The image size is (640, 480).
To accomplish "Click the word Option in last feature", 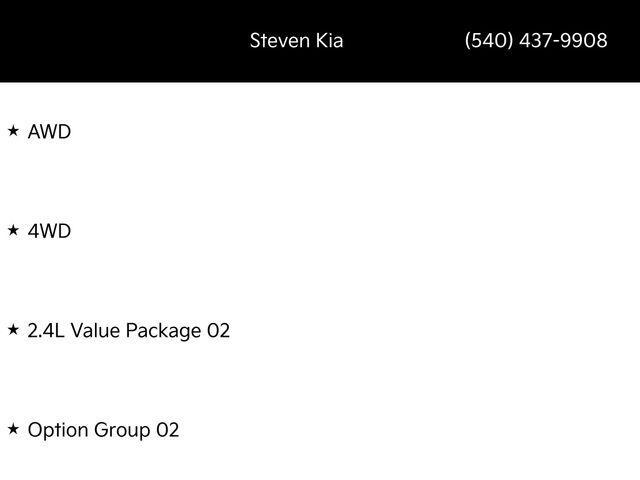I will (58, 431).
